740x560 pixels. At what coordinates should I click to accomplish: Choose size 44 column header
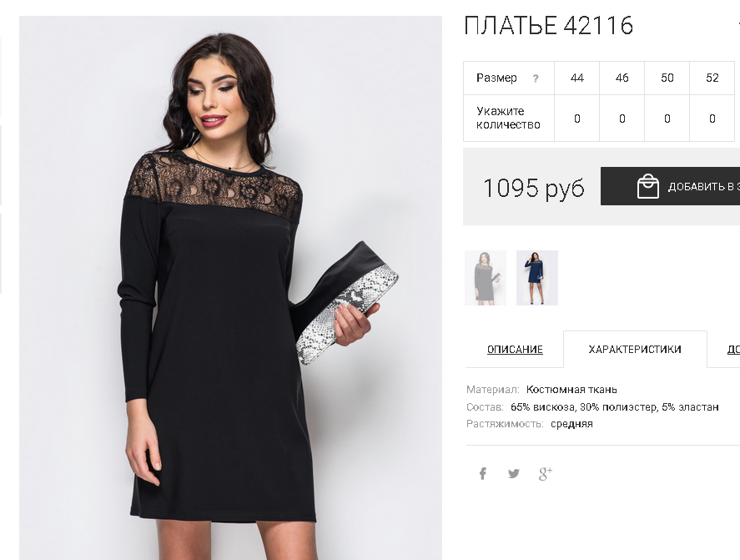(x=576, y=78)
